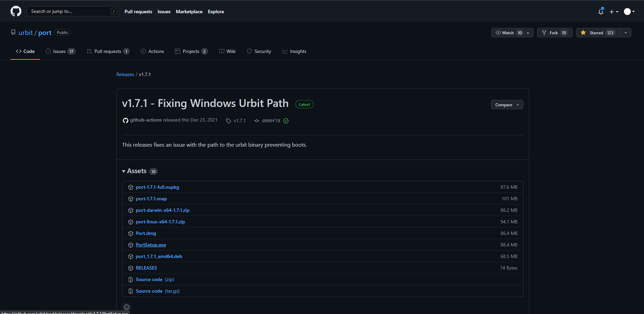Open the Insights tab
This screenshot has width=644, height=314.
(294, 51)
